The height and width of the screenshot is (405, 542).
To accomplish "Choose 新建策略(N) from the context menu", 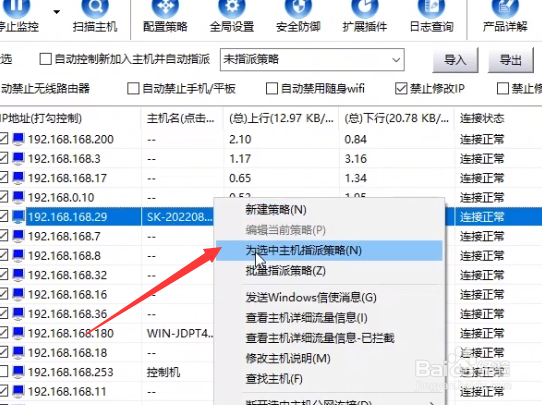I will tap(329, 210).
